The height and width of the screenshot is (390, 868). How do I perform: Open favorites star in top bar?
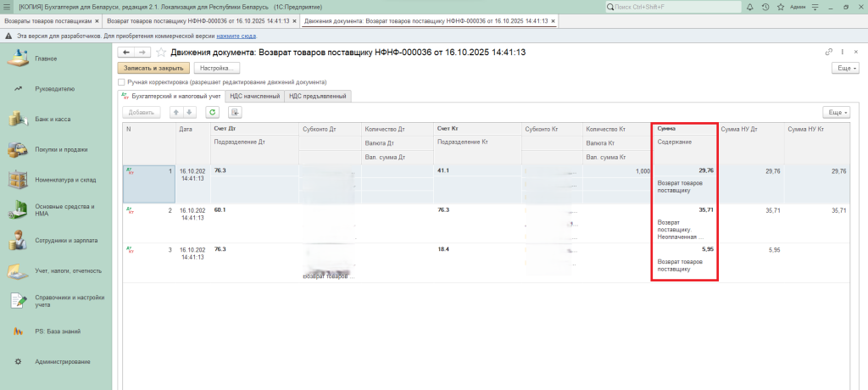781,7
